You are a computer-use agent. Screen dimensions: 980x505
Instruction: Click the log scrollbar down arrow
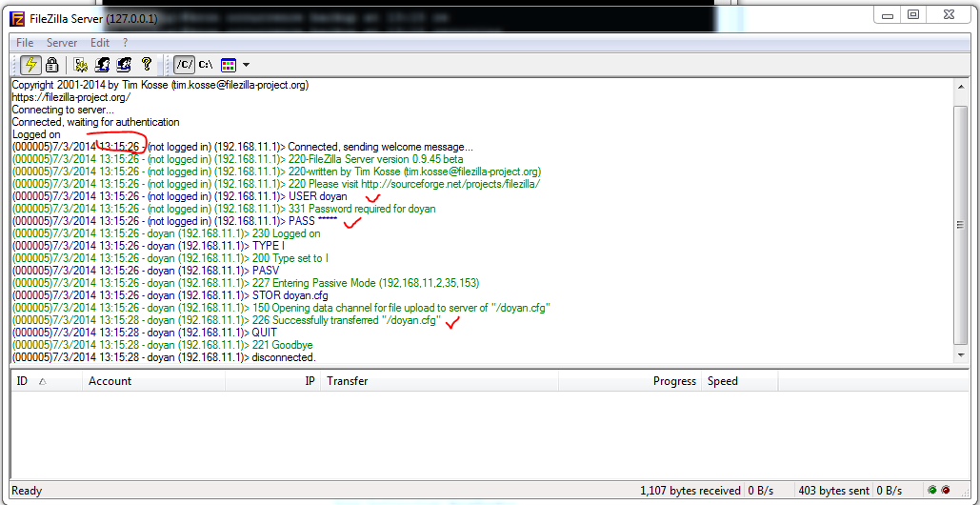[961, 355]
